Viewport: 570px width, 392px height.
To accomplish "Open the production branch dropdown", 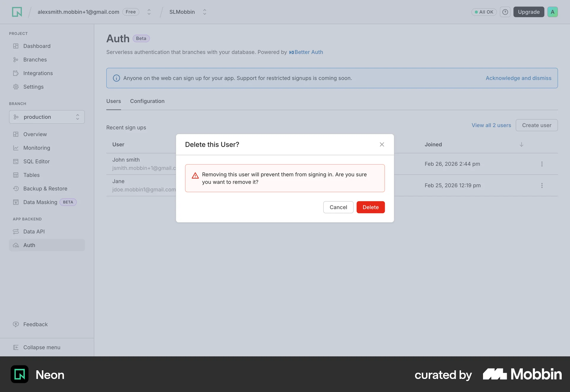I will pos(47,117).
